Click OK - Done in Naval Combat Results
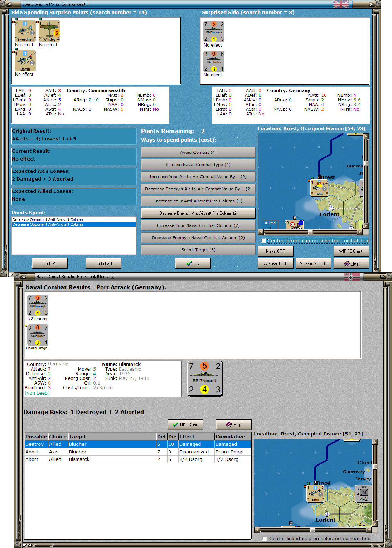The height and width of the screenshot is (548, 392). (x=185, y=425)
